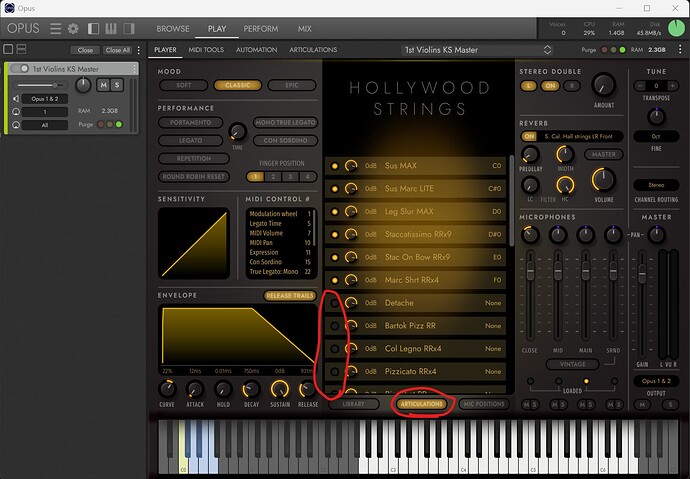Click the instrument pan knob in rack
This screenshot has width=690, height=479.
(83, 85)
